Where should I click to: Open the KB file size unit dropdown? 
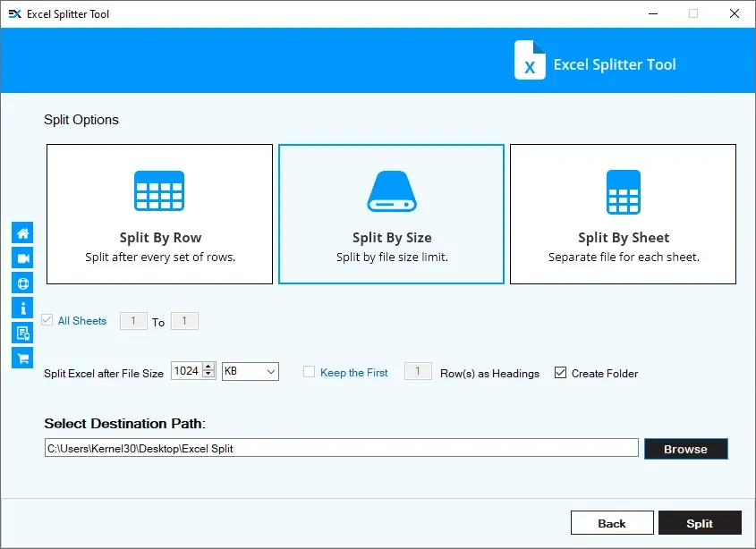(x=251, y=371)
